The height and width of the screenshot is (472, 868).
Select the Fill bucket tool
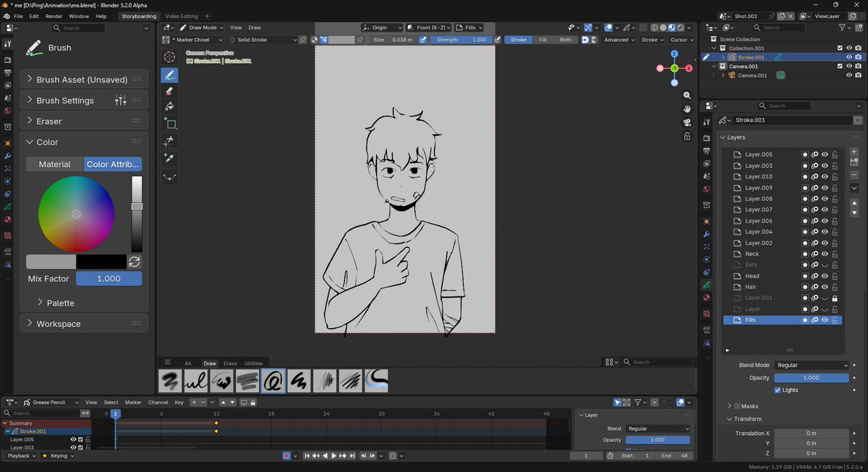[x=169, y=107]
